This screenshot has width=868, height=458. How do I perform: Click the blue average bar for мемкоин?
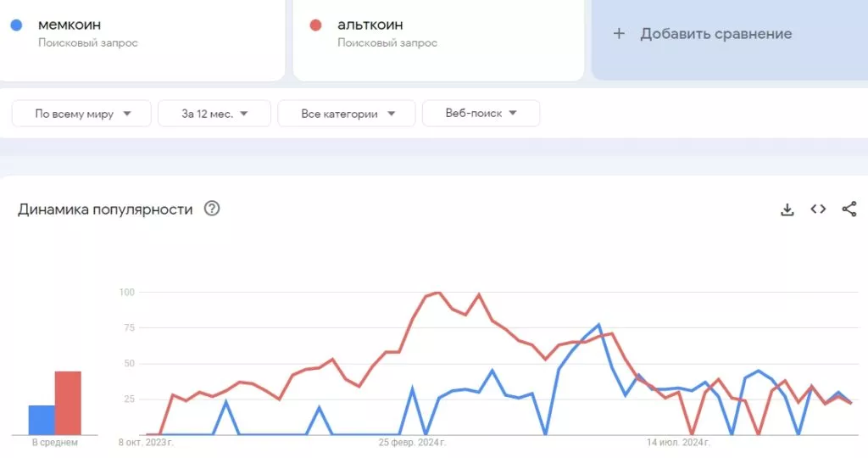42,420
